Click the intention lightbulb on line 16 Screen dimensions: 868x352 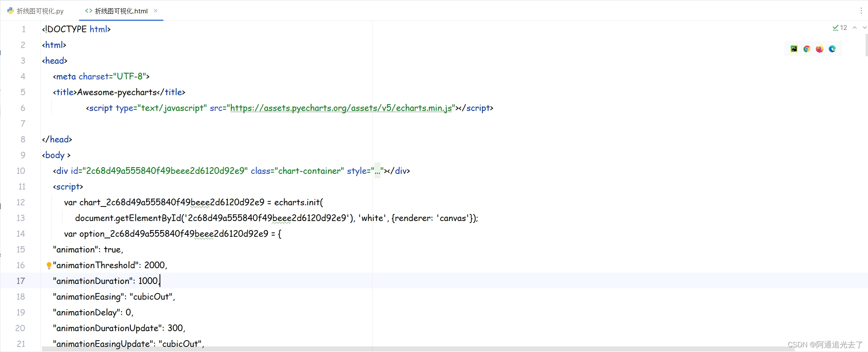point(49,265)
